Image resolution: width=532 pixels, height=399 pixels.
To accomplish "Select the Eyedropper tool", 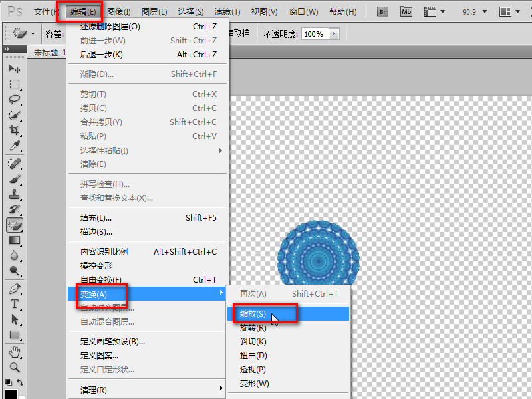I will pyautogui.click(x=14, y=146).
